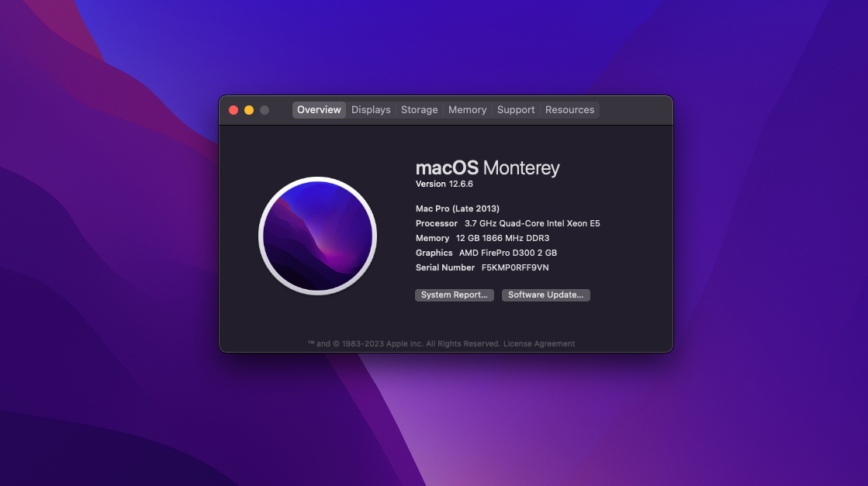
Task: Click the 12 GB 1866 MHz DDR3 text
Action: [503, 238]
